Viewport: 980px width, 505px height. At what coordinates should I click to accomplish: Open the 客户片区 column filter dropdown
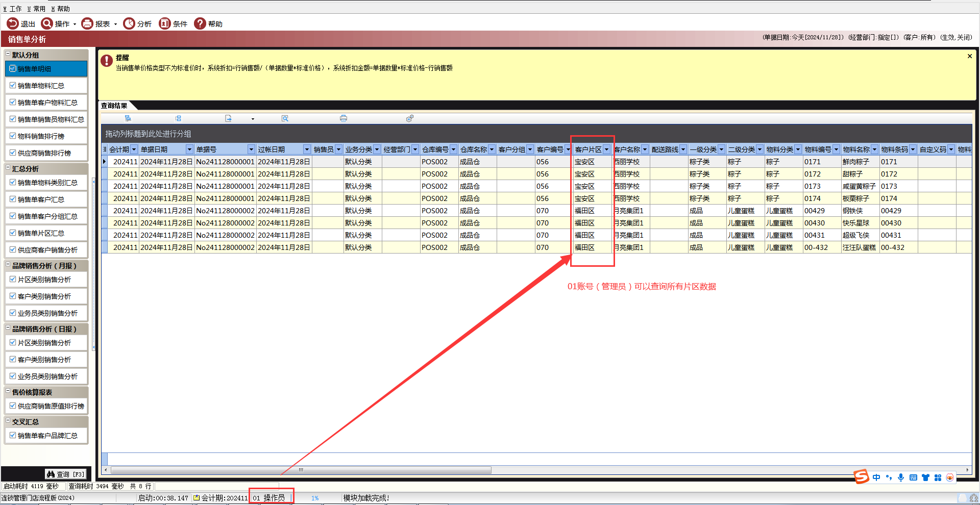point(606,149)
